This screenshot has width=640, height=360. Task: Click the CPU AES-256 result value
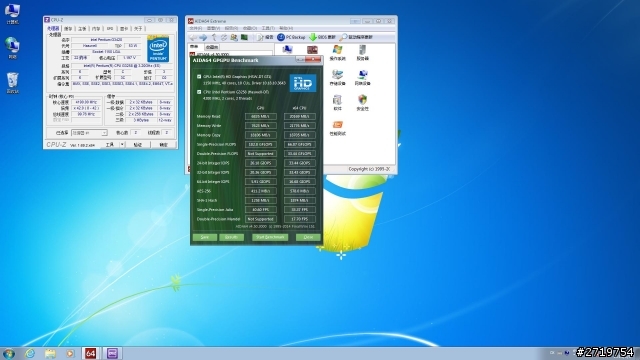click(299, 191)
